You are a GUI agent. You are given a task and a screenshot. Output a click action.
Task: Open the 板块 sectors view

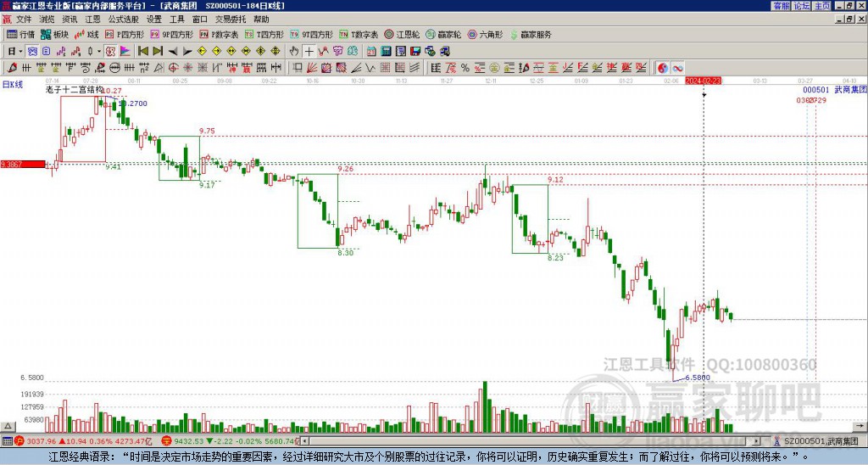point(54,34)
